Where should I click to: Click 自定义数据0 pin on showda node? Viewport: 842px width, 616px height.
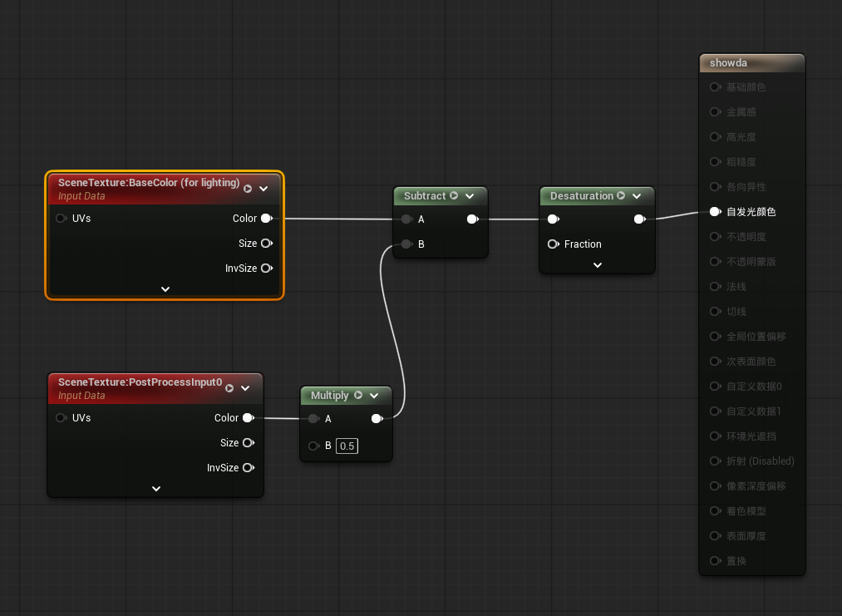click(x=716, y=386)
